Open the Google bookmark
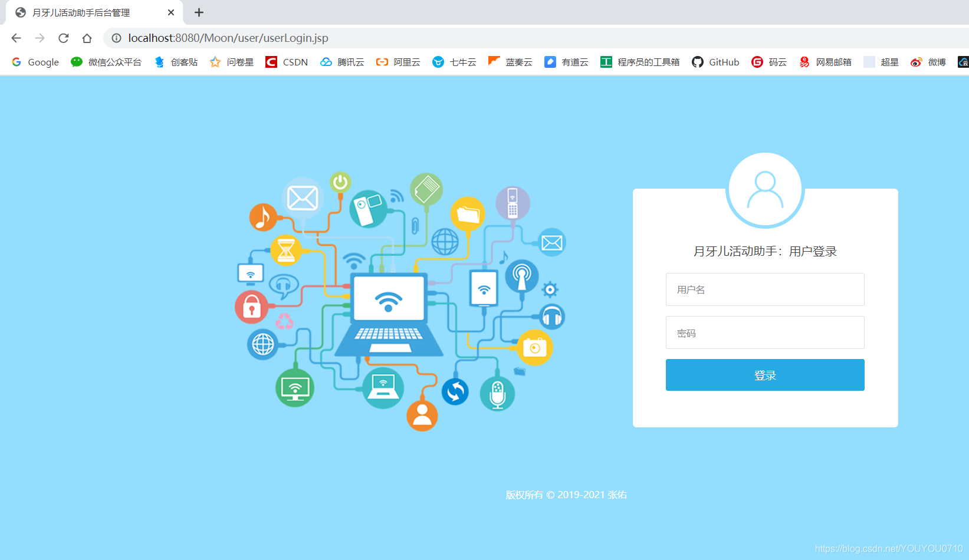The image size is (969, 560). (35, 62)
